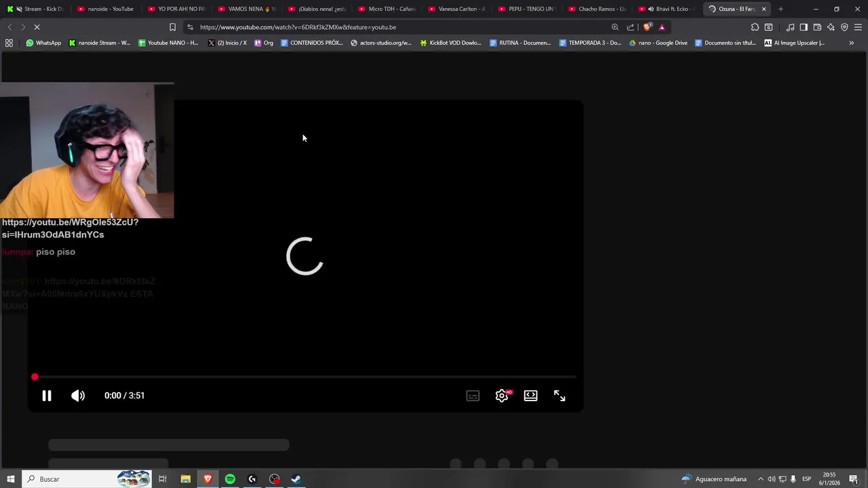Open the CONTENIDOS PRÓX bookmark
Viewport: 868px width, 488px height.
point(312,43)
